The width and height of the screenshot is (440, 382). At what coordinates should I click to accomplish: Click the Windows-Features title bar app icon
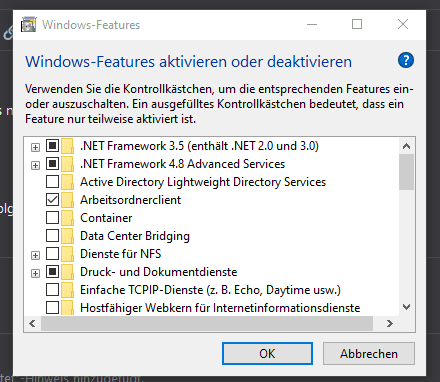(29, 25)
